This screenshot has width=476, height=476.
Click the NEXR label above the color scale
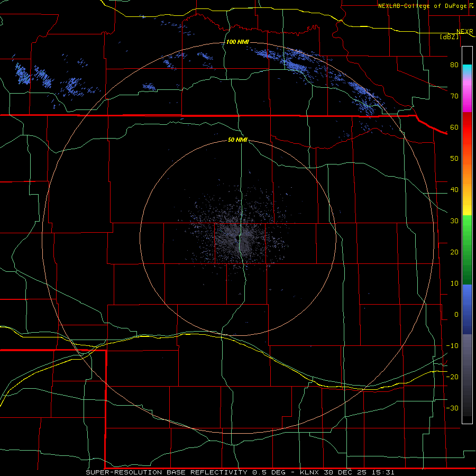(465, 32)
